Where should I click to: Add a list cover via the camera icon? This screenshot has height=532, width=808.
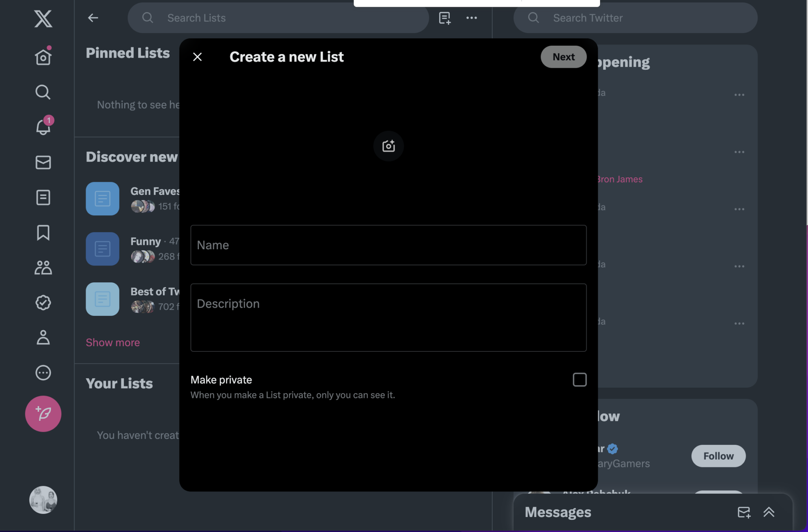coord(388,146)
